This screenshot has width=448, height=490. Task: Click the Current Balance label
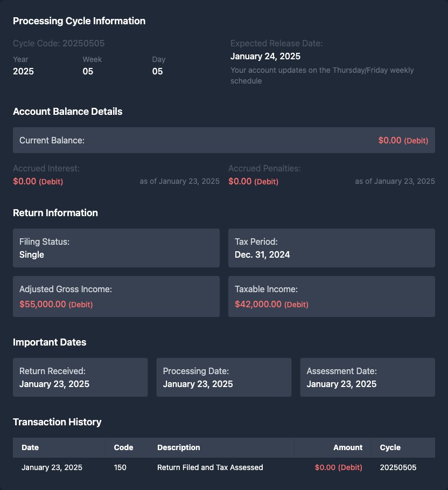point(52,140)
